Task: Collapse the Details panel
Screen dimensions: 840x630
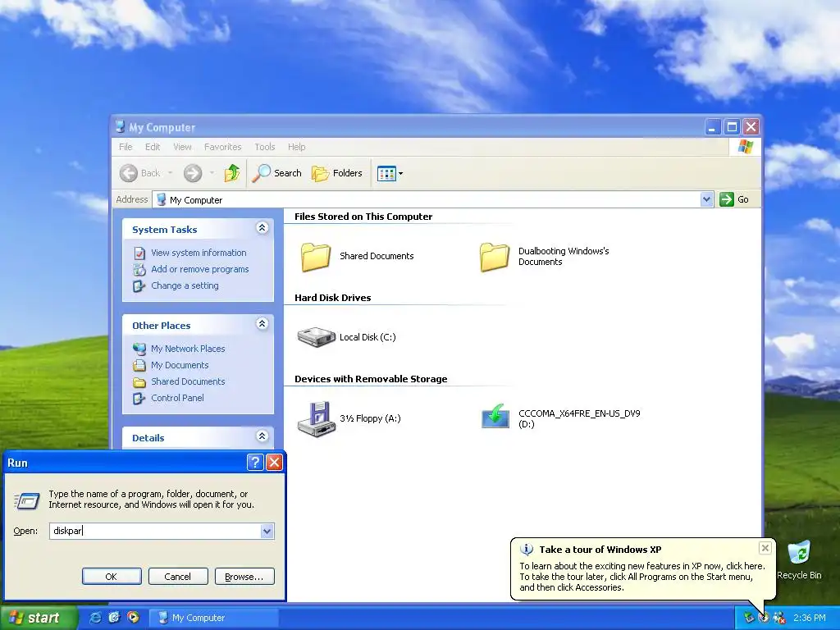Action: point(262,436)
